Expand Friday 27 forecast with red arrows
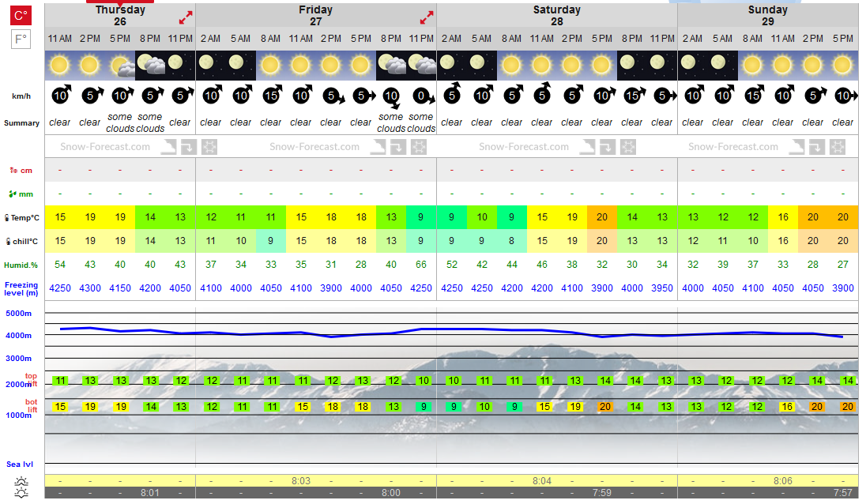Viewport: 866px width, 504px height. tap(427, 17)
